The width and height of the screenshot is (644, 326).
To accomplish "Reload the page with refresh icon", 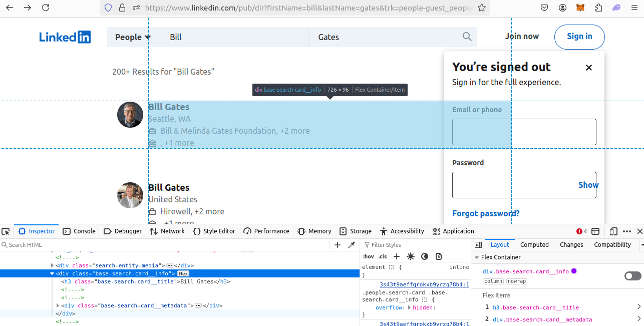I will [46, 8].
